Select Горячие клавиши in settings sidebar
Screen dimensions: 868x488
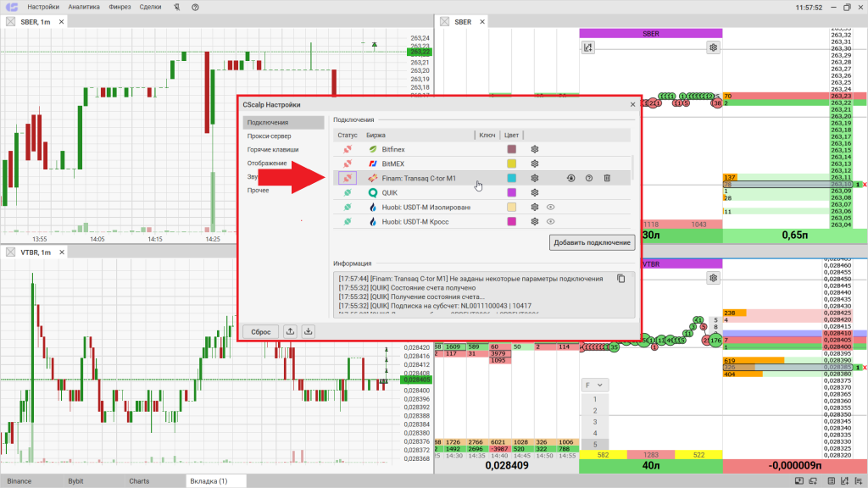(273, 149)
